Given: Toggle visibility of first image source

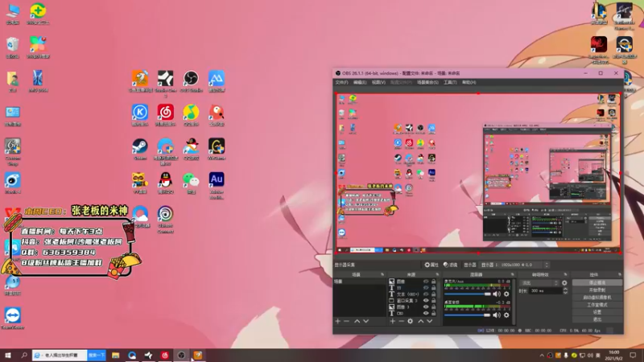Looking at the screenshot, I should [x=426, y=282].
